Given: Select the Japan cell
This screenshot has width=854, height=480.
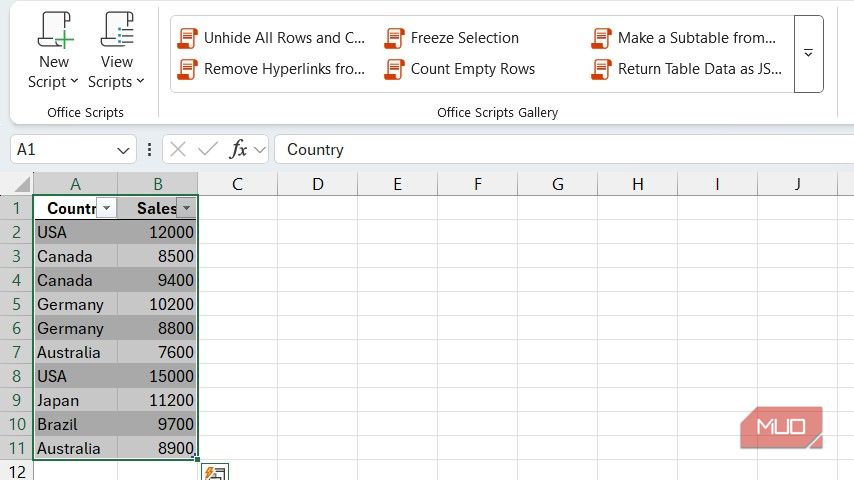Looking at the screenshot, I should coord(75,400).
